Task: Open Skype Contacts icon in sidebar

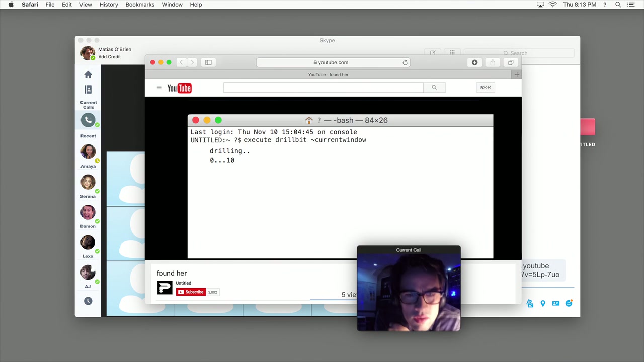Action: click(88, 89)
